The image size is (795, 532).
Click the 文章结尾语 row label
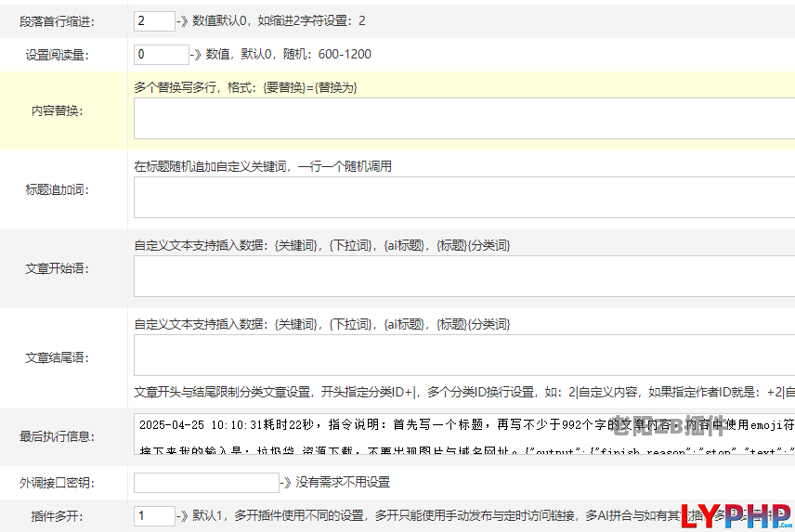point(57,358)
